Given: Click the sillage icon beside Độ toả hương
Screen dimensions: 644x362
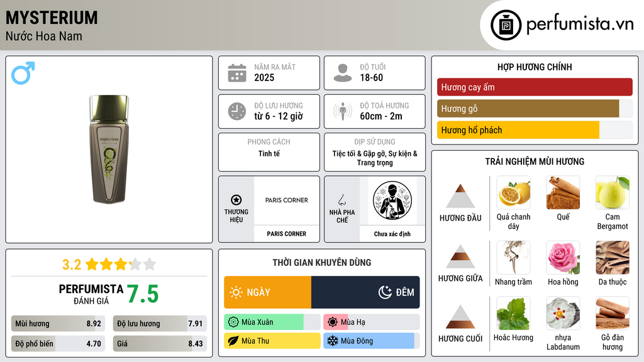Looking at the screenshot, I should pos(343,111).
